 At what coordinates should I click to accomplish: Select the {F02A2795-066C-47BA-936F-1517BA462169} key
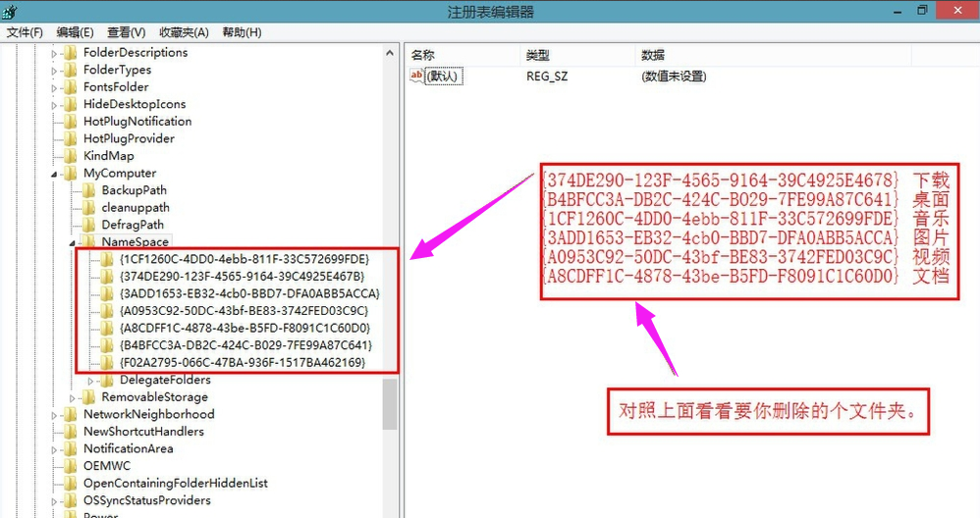(242, 363)
